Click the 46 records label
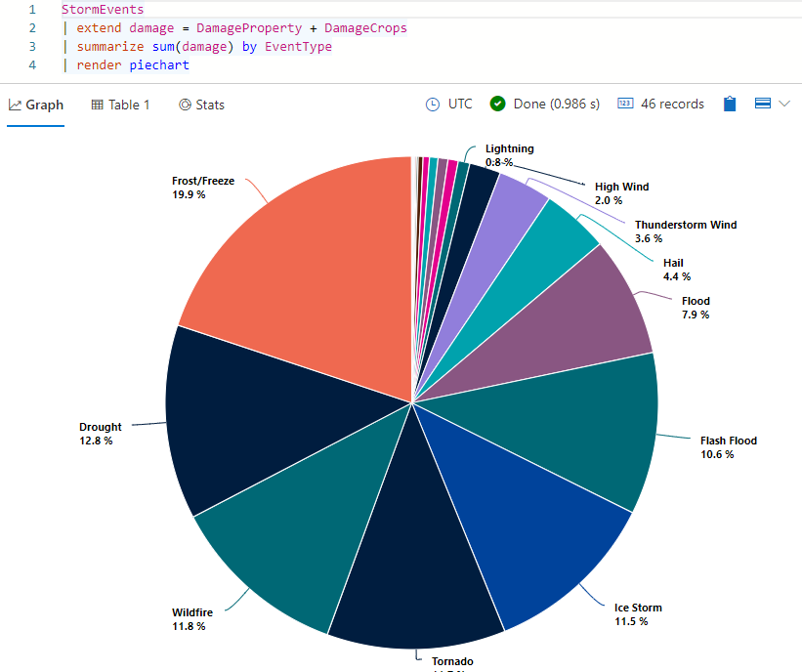 point(672,104)
